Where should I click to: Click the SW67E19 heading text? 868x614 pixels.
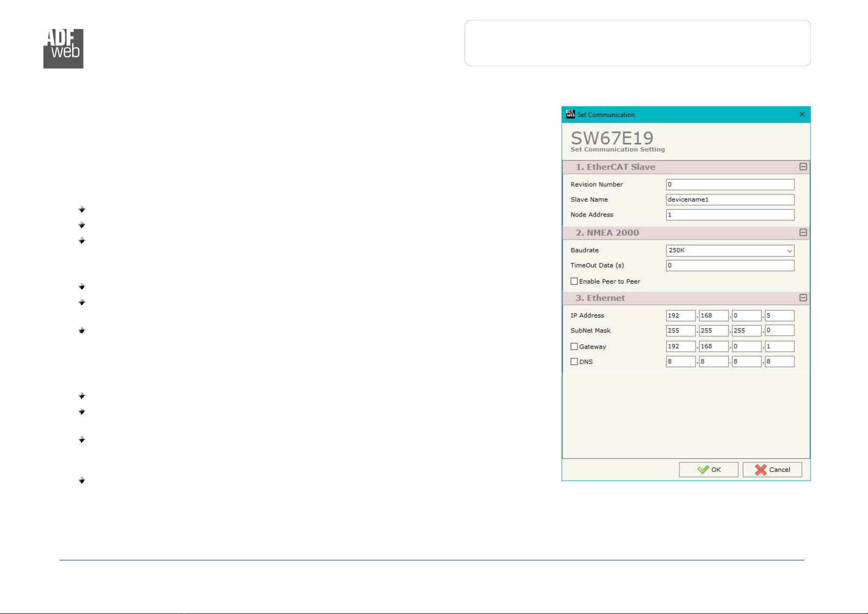pos(612,138)
